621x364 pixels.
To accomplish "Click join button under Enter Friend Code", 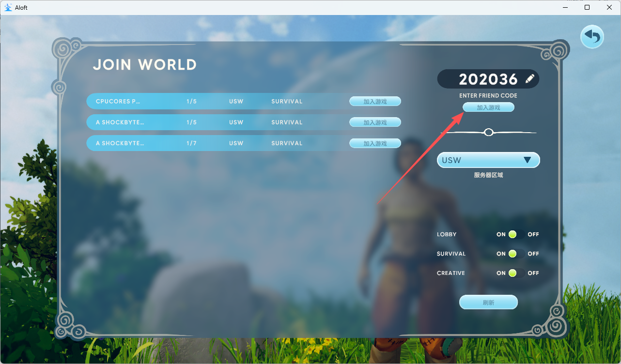I will (x=488, y=107).
